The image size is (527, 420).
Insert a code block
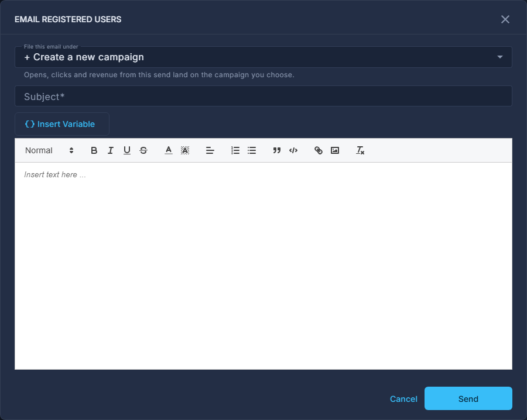[x=293, y=150]
